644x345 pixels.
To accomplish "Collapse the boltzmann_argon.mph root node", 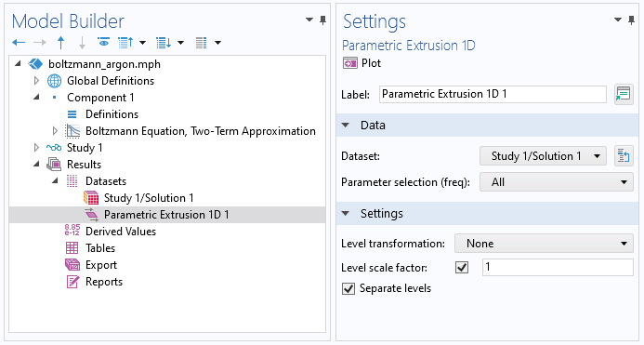I will coord(18,64).
